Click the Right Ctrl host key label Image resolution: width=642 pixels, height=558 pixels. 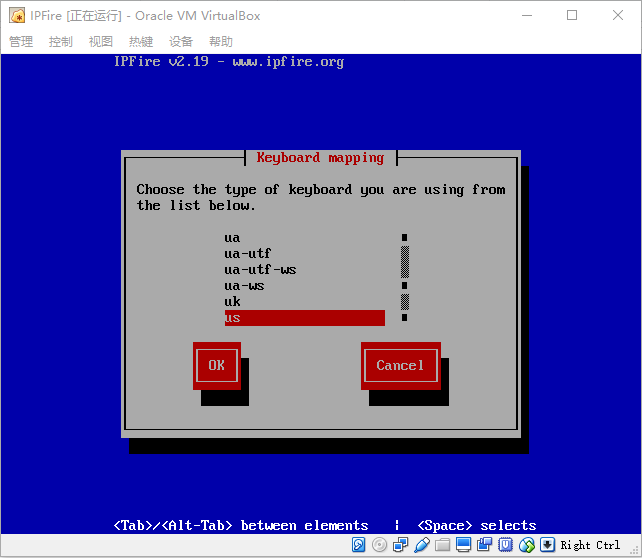pos(590,545)
